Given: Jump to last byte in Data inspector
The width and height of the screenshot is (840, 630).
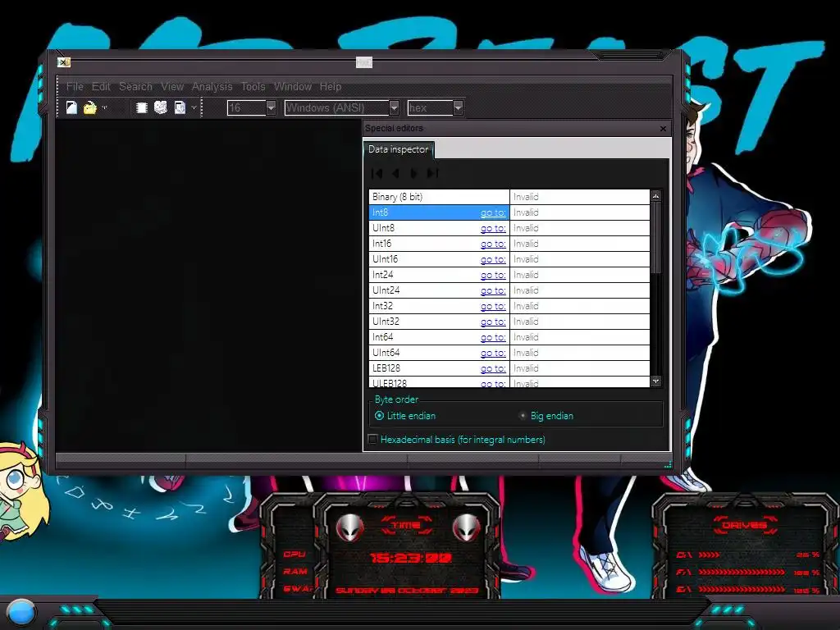Looking at the screenshot, I should [x=432, y=173].
